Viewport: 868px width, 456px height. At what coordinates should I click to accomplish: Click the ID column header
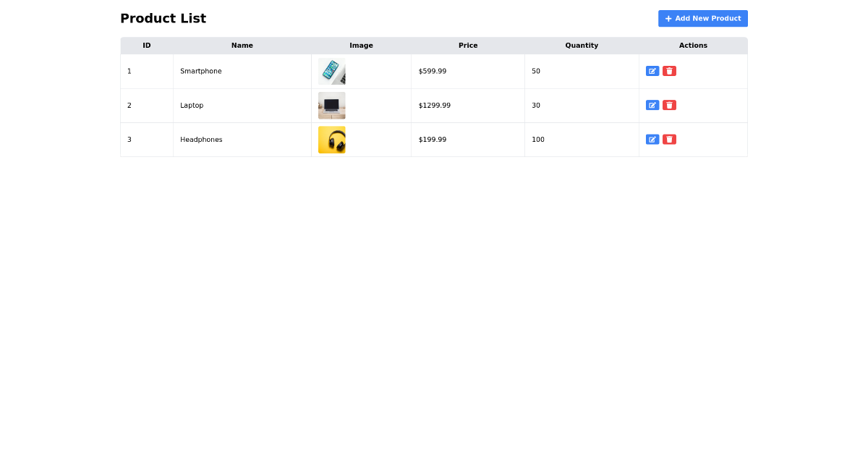[x=147, y=45]
